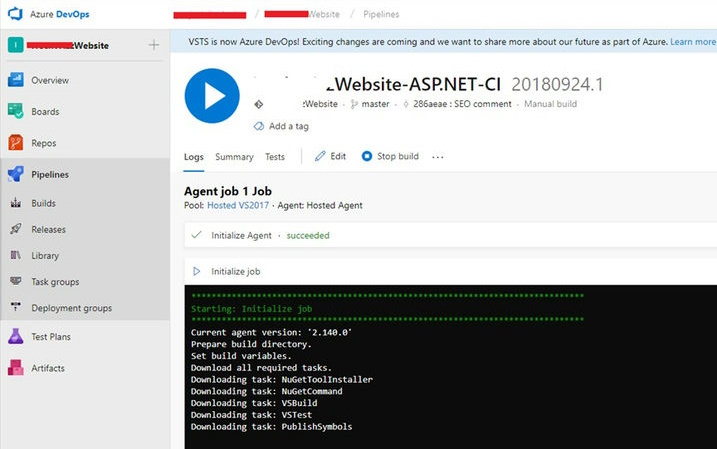Click Library label in sidebar
717x449 pixels.
45,256
